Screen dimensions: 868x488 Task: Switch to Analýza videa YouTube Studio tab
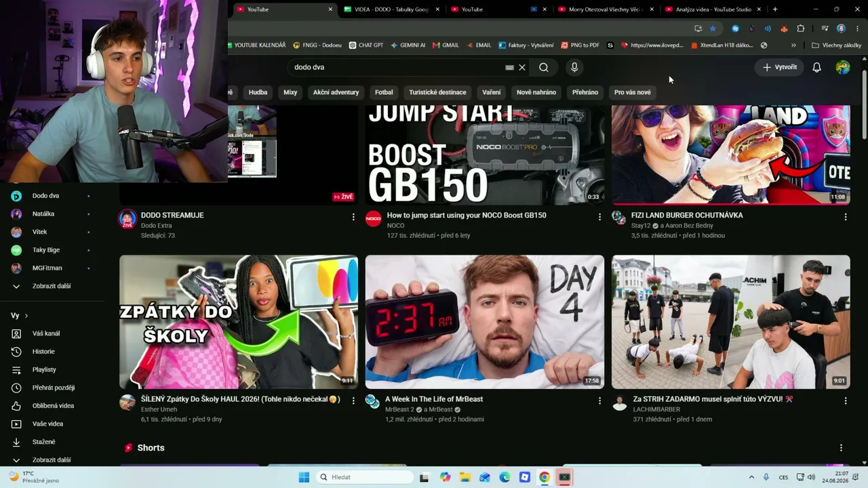(x=713, y=9)
